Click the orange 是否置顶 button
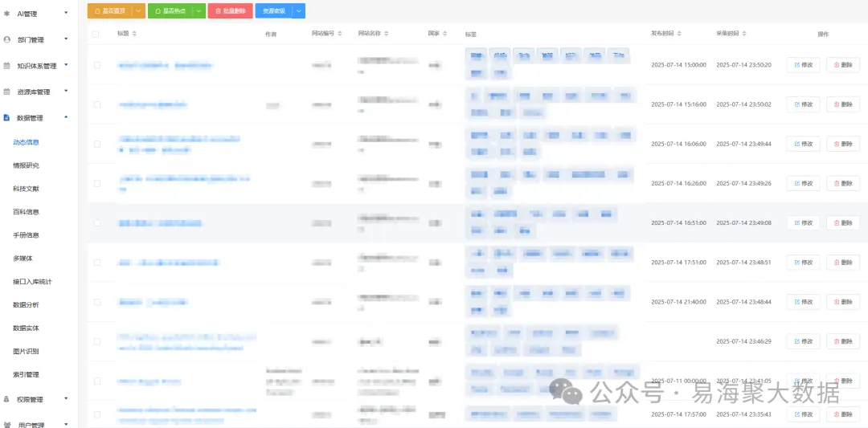Screen dimensions: 868x428 pos(109,11)
